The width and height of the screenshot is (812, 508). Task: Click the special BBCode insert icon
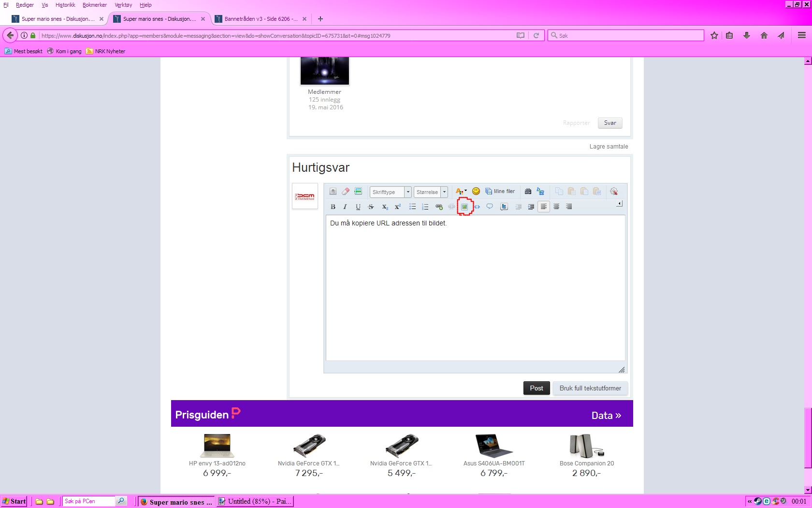pos(358,191)
